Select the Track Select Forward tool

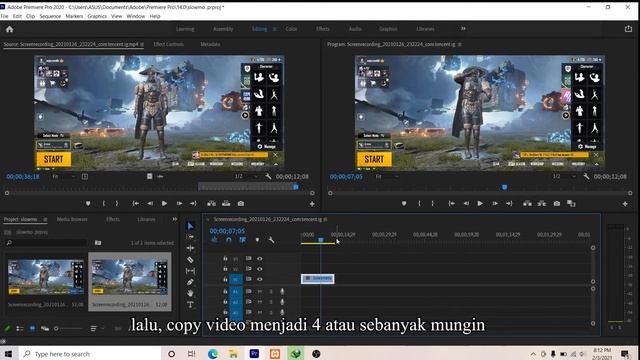point(190,237)
